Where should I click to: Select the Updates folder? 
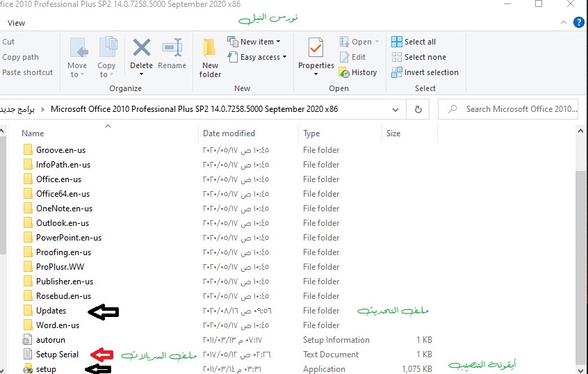coord(51,311)
